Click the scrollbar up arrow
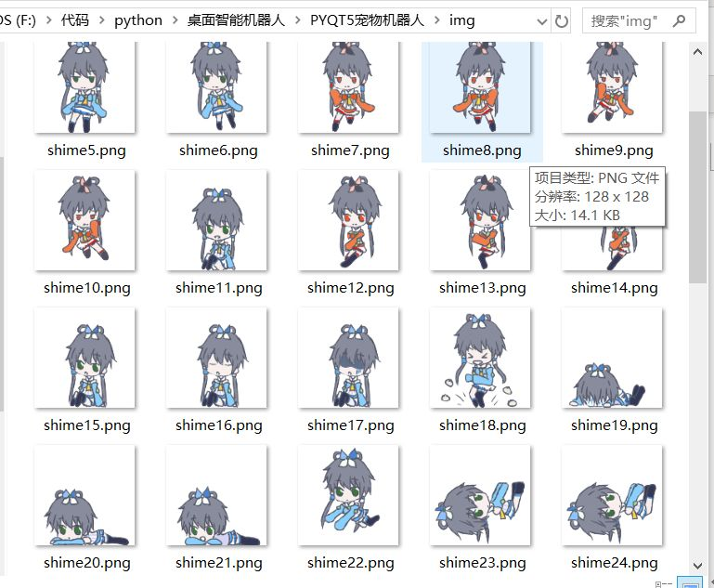714x588 pixels. click(x=697, y=52)
